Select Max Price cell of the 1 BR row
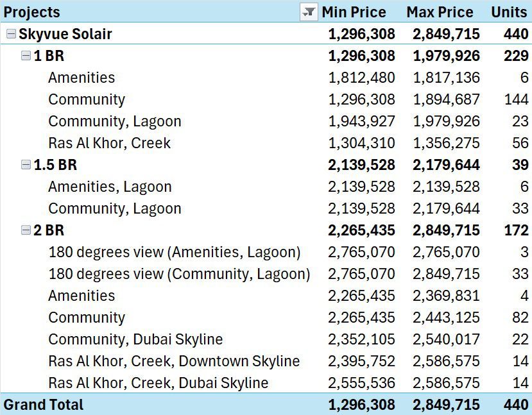This screenshot has width=532, height=415. click(446, 56)
